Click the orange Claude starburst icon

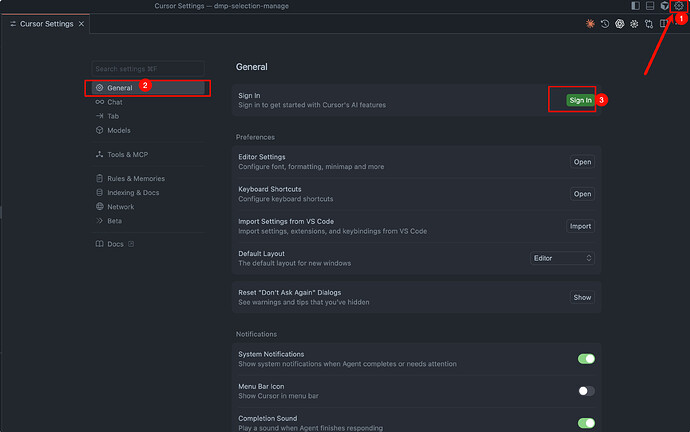click(590, 24)
